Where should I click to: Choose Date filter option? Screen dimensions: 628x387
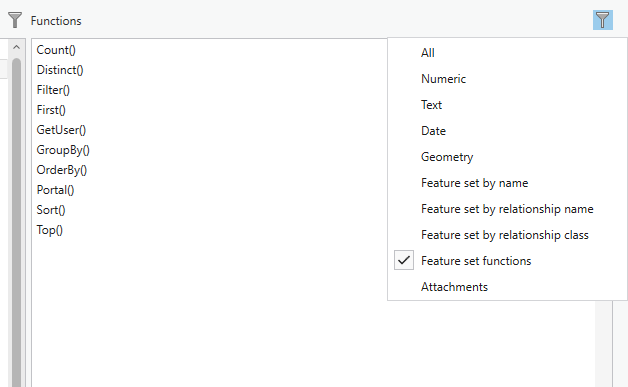[x=433, y=131]
